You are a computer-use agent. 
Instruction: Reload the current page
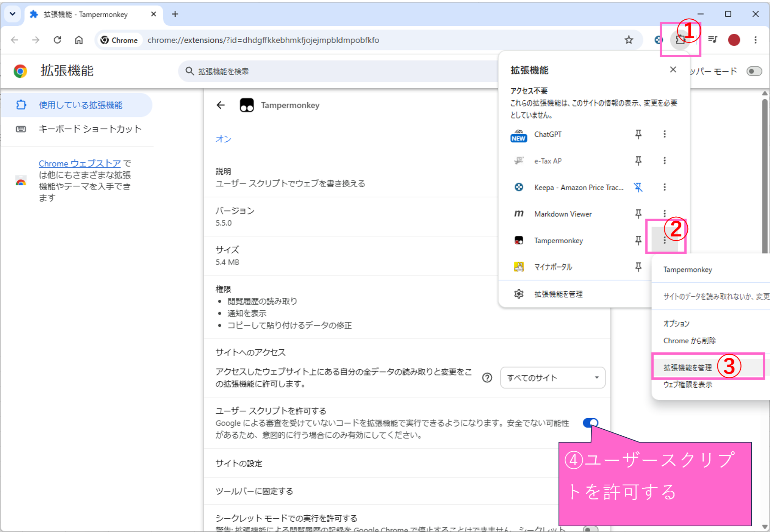57,40
